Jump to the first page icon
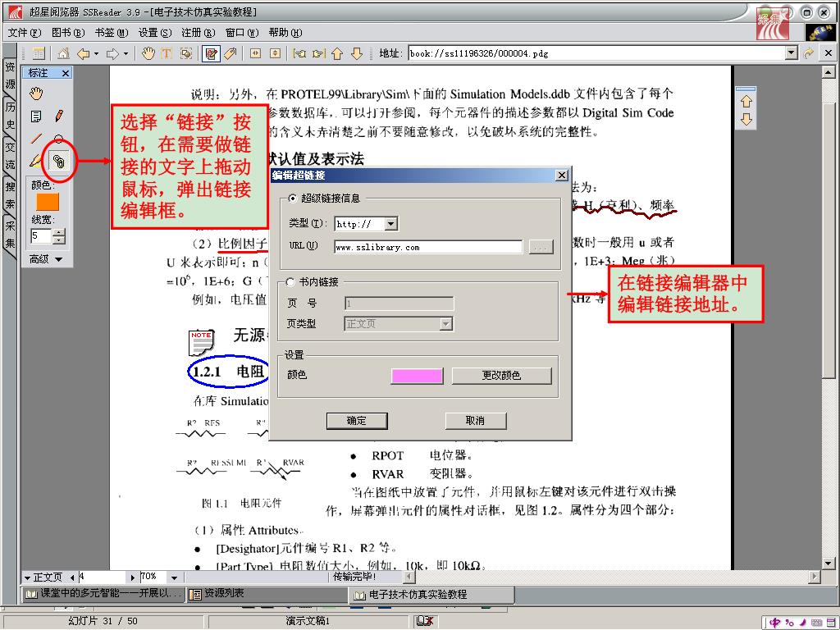Viewport: 840px width, 630px height. tap(299, 53)
